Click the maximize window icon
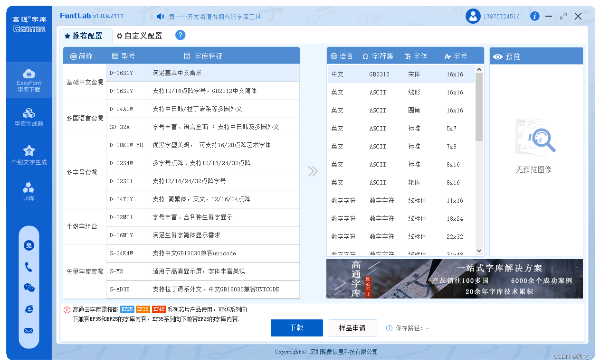Screen dimensions: 600x364 (563, 16)
